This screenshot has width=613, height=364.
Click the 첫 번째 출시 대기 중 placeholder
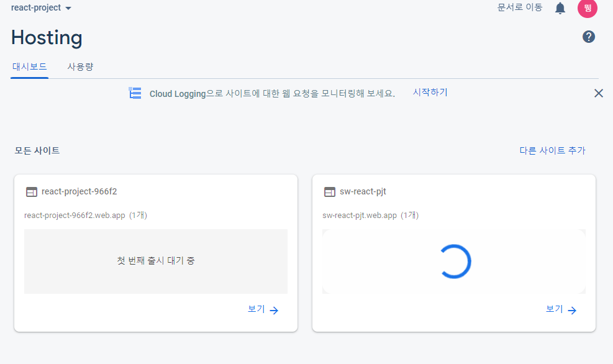tap(156, 261)
